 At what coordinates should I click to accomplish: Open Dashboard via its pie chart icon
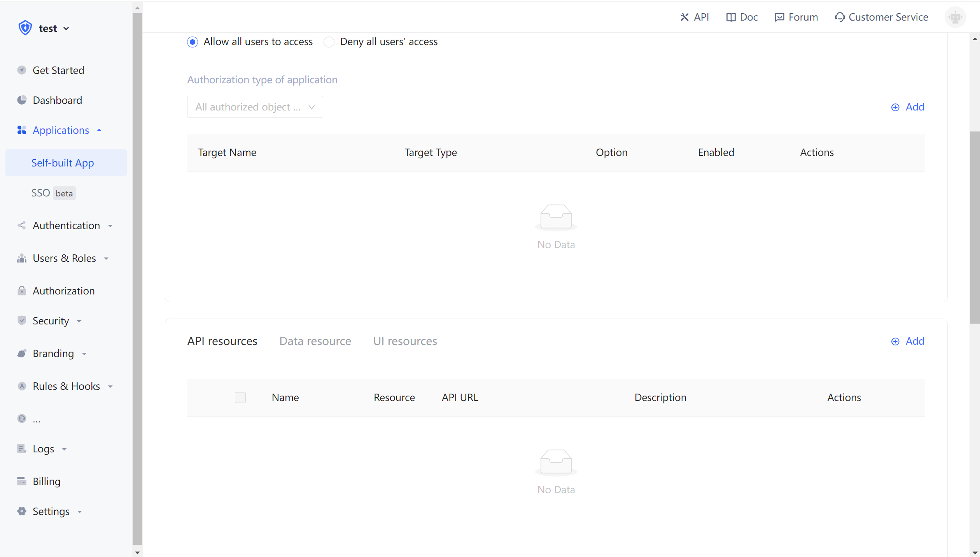pos(22,100)
